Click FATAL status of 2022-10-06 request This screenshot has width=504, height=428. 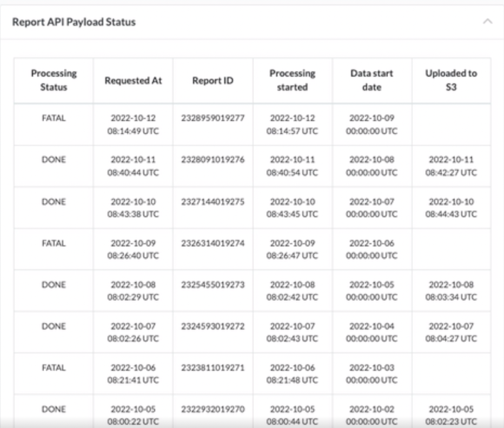[x=54, y=367]
